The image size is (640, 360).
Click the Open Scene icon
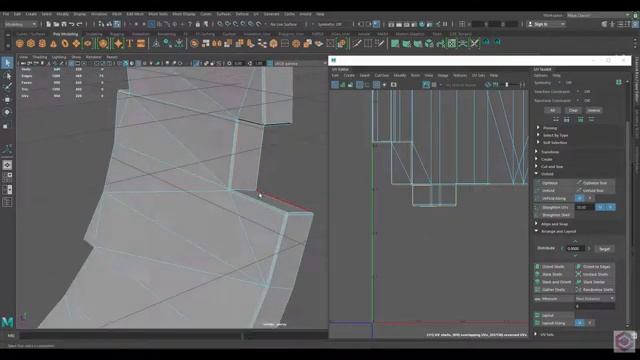(56, 24)
